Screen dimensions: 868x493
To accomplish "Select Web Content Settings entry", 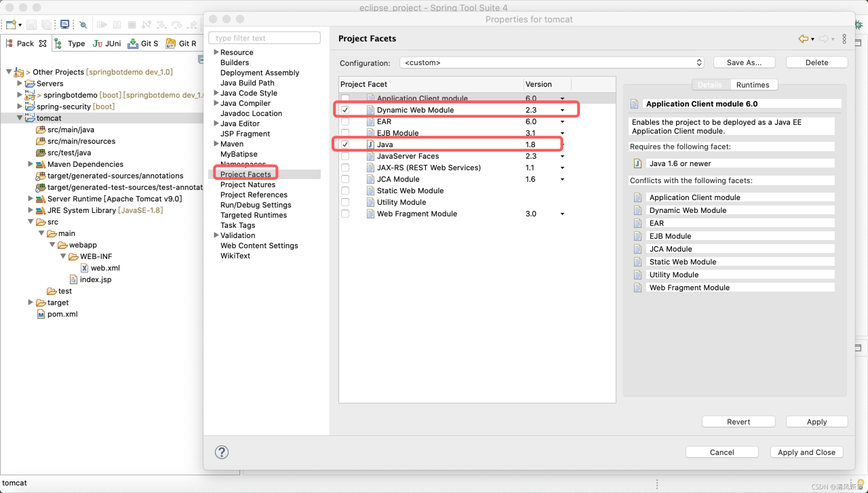I will (259, 245).
